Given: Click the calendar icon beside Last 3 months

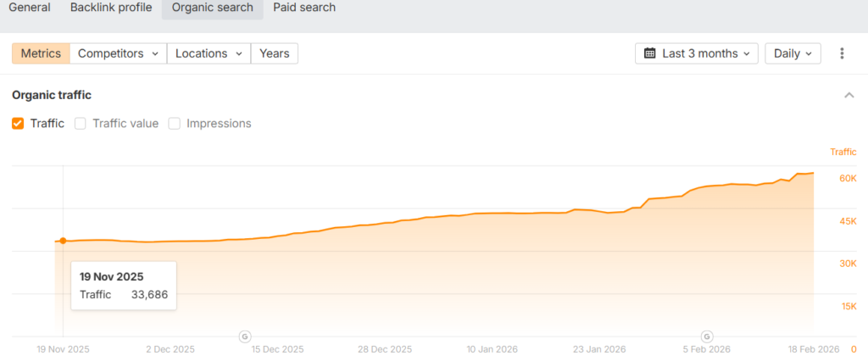Looking at the screenshot, I should click(650, 53).
